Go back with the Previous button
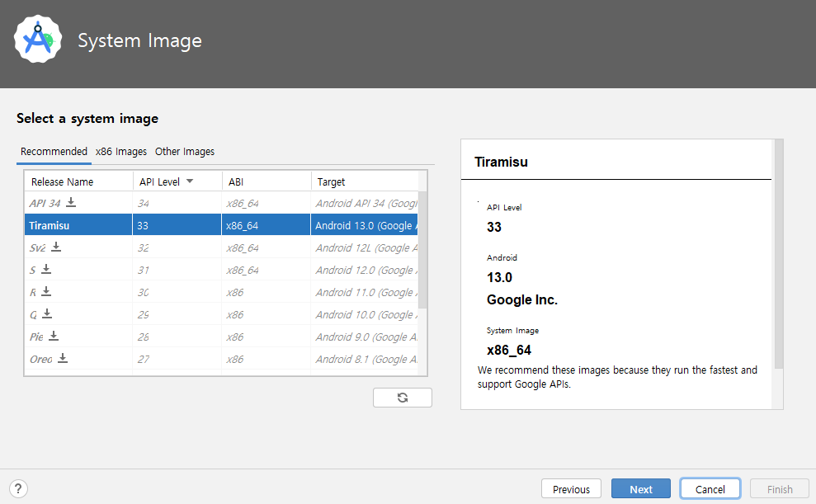816x504 pixels. [571, 489]
